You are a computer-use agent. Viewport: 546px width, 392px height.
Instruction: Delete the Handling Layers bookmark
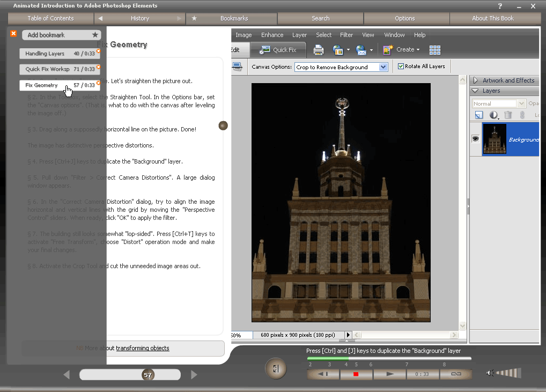click(98, 51)
